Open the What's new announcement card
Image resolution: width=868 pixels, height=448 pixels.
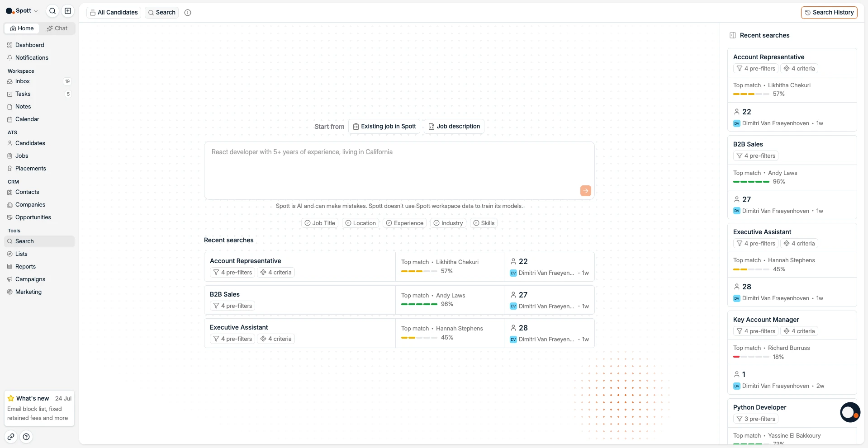point(39,408)
